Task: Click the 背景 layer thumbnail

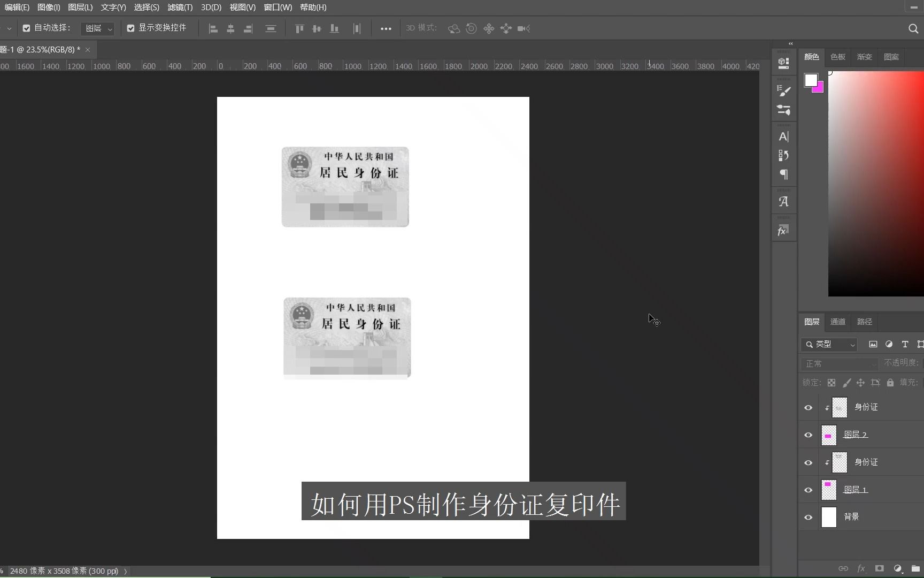Action: click(x=829, y=517)
